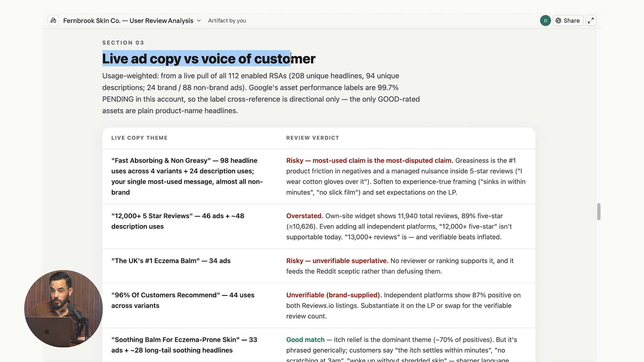Image resolution: width=644 pixels, height=362 pixels.
Task: Click the 'Risky — unverifiable superlative.' verdict text
Action: tap(337, 261)
